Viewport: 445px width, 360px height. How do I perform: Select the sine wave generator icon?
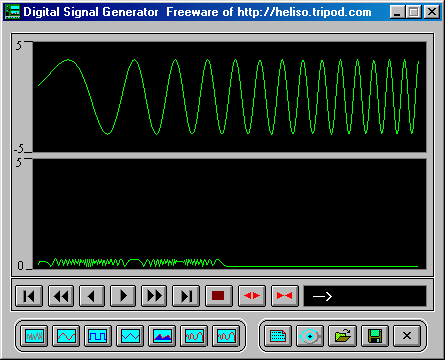click(x=66, y=336)
